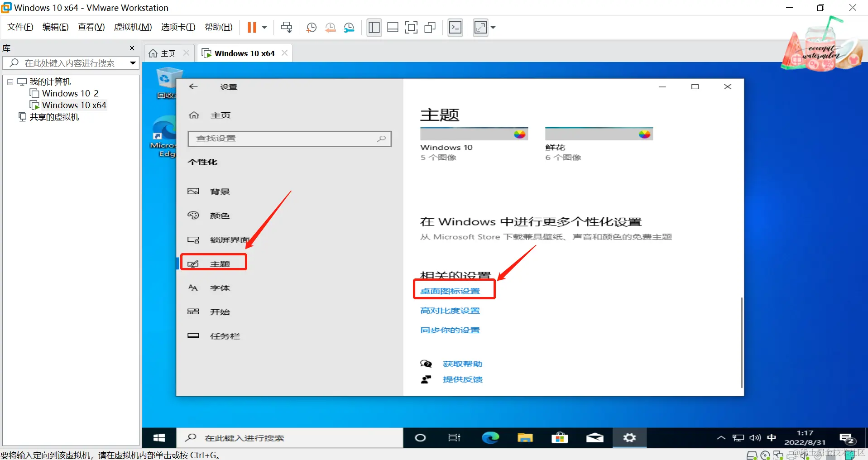Revert the VM to its previous snapshot
The height and width of the screenshot is (460, 868).
coord(331,28)
